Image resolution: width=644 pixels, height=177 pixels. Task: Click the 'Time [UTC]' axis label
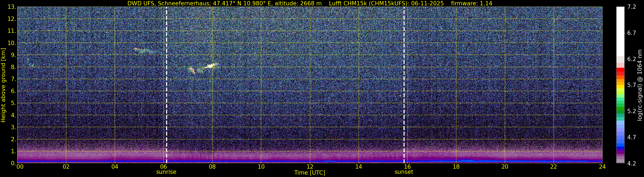click(x=310, y=173)
